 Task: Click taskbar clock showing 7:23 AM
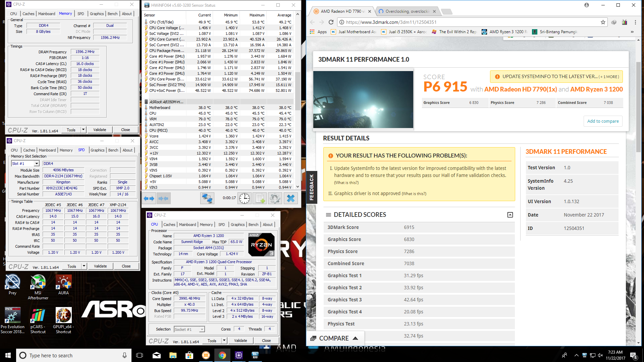(x=615, y=355)
